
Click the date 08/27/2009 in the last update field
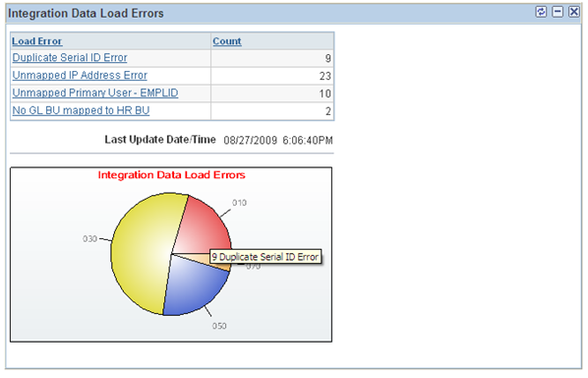250,141
